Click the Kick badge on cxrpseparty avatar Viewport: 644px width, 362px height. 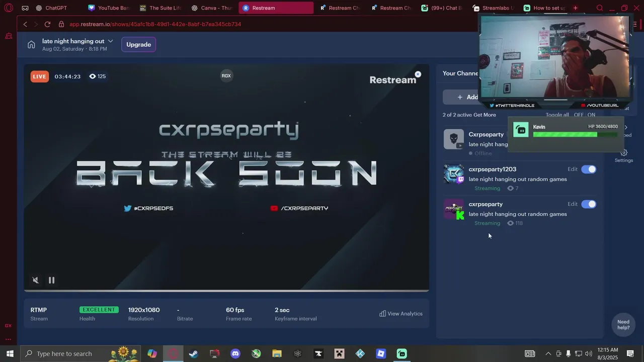460,215
